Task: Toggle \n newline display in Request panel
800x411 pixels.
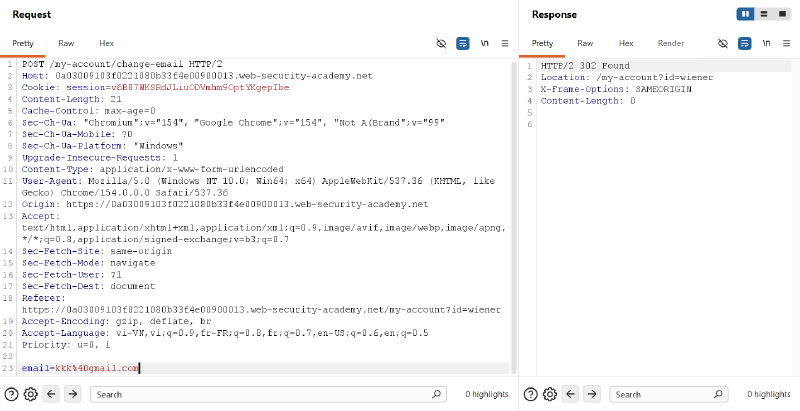Action: click(x=484, y=43)
